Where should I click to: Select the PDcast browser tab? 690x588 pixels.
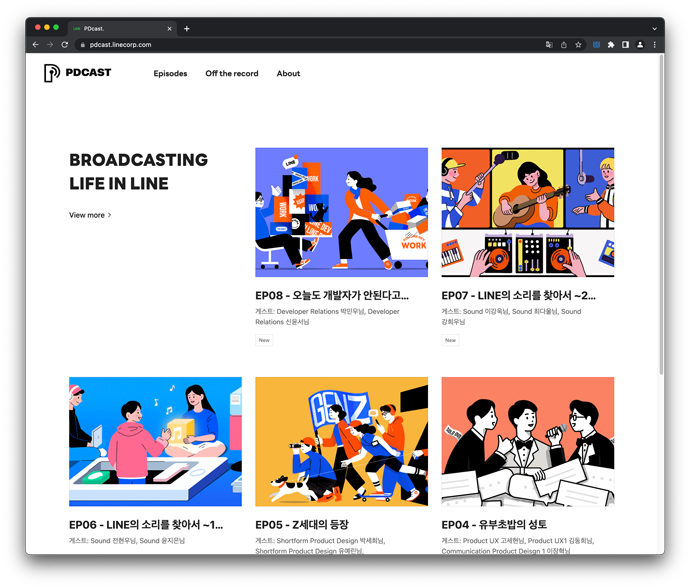[122, 29]
